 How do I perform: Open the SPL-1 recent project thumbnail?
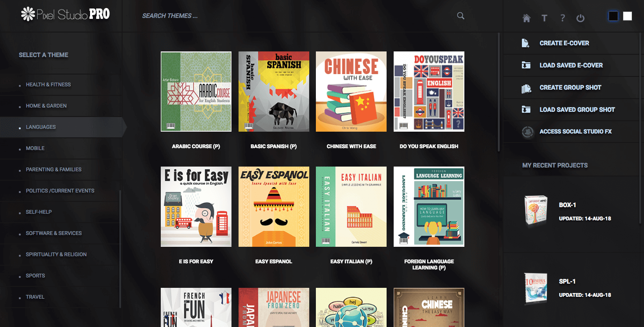tap(536, 288)
